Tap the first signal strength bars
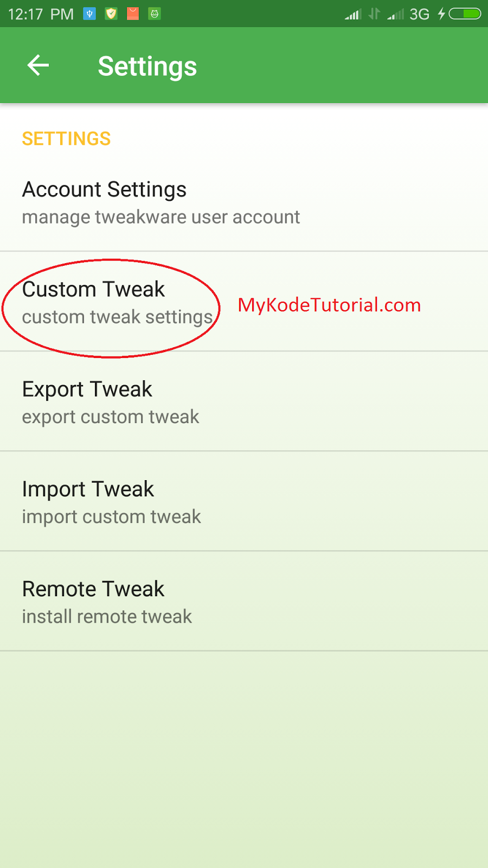Screen dimensions: 488x868 coord(353,14)
